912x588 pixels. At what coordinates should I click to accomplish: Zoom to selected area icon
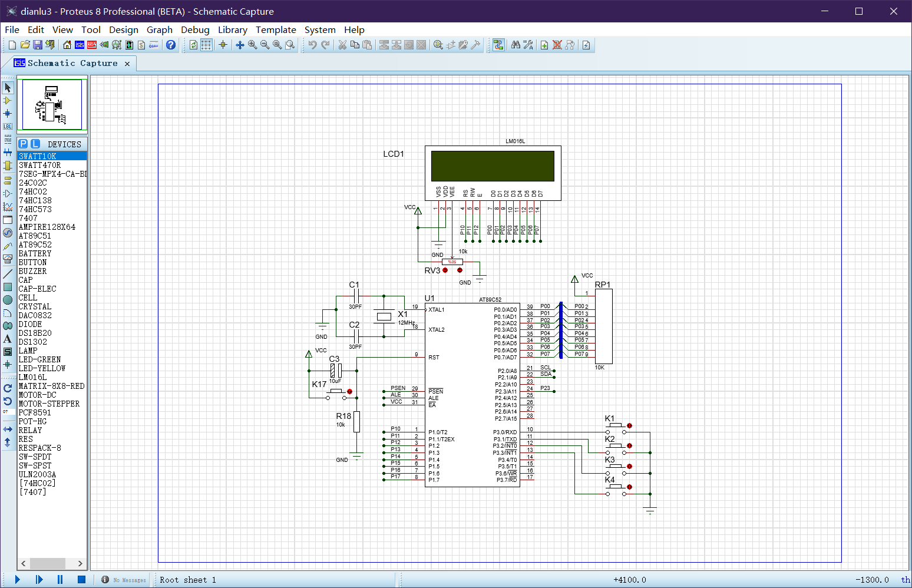click(x=289, y=45)
